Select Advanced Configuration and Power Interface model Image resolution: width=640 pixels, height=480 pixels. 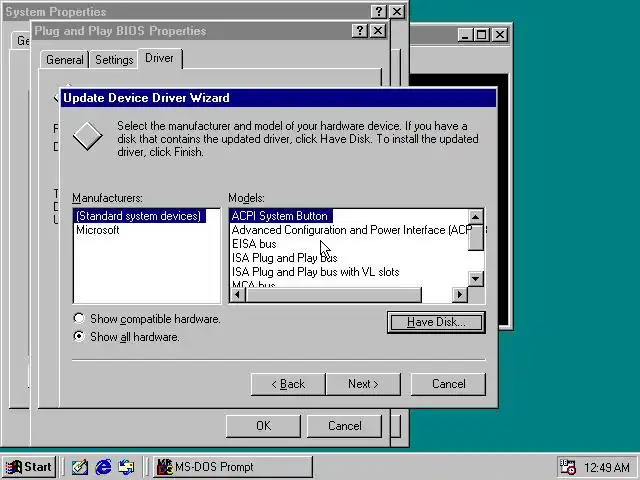(x=351, y=230)
